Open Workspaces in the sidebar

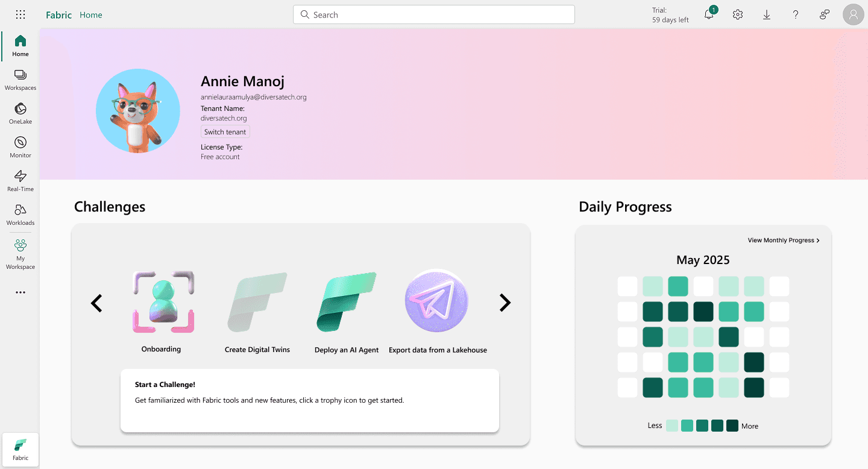pos(20,80)
